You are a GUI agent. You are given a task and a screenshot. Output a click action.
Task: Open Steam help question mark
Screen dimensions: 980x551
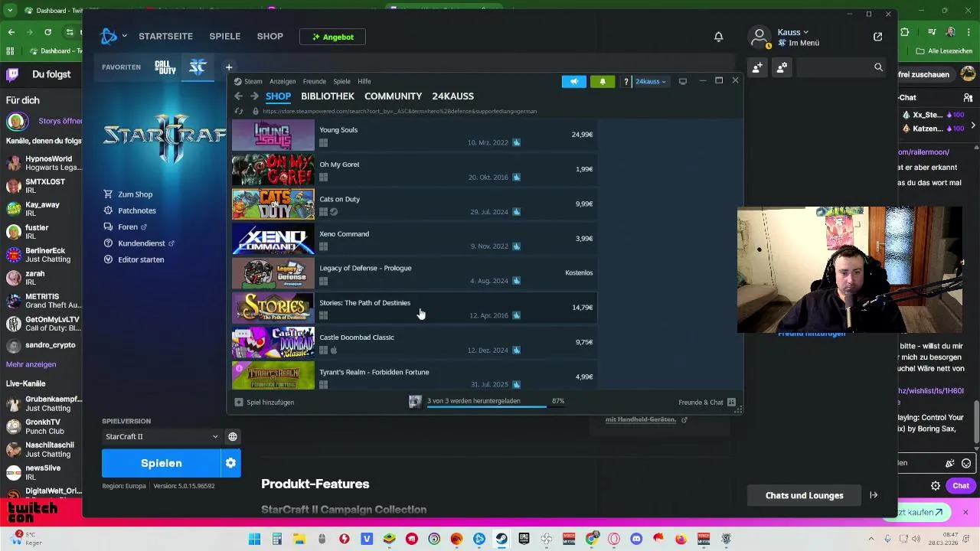626,81
